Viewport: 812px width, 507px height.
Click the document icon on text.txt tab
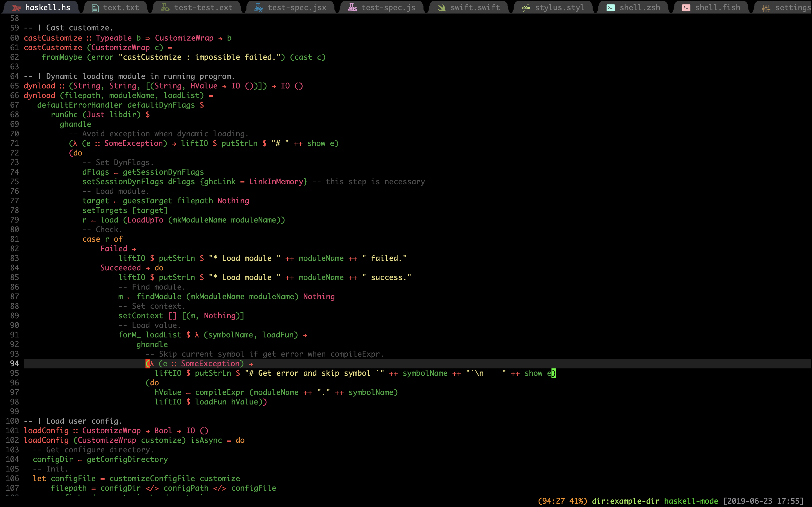(x=95, y=8)
